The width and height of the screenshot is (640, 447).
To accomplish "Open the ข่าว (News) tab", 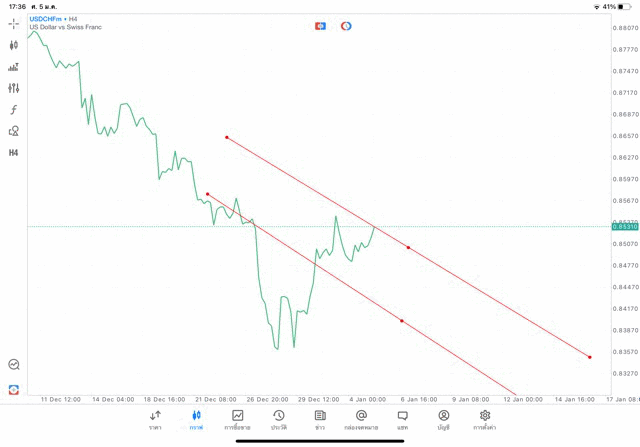I will (x=319, y=420).
